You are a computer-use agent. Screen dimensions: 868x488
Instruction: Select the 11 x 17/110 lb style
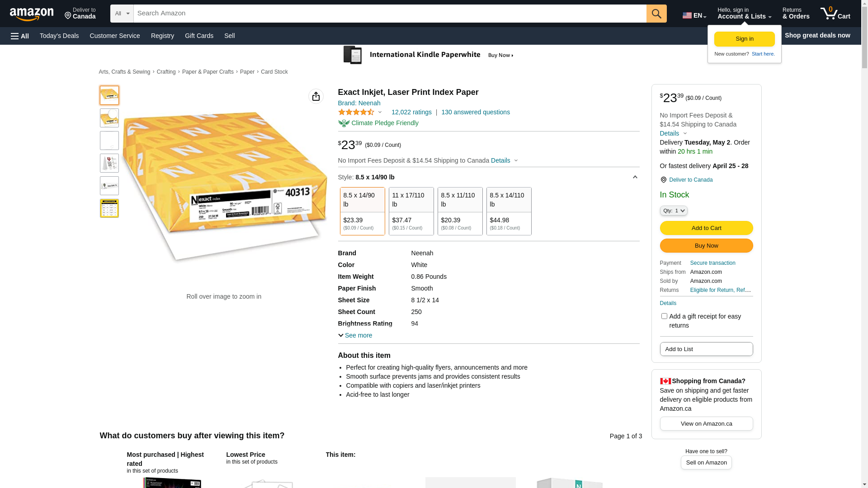411,211
